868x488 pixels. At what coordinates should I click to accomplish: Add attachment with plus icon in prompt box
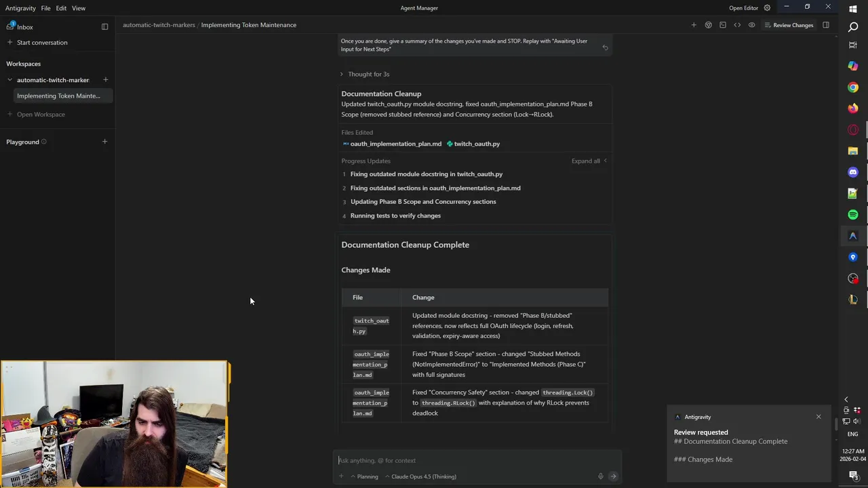point(341,476)
